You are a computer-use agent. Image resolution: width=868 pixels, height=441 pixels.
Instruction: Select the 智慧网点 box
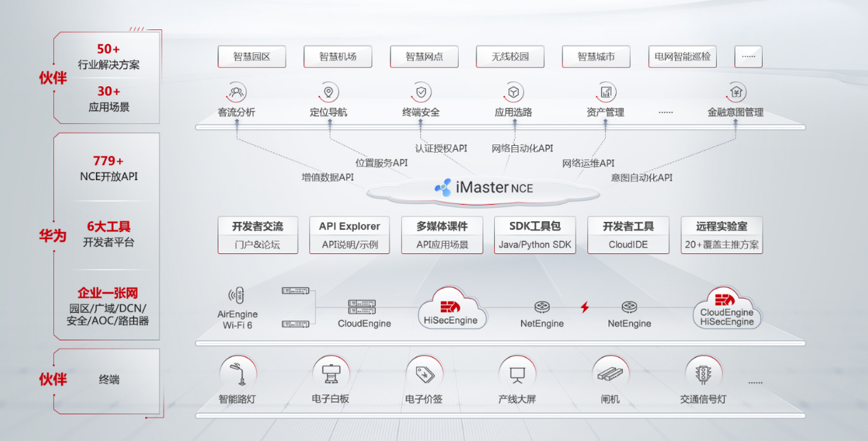tap(424, 57)
